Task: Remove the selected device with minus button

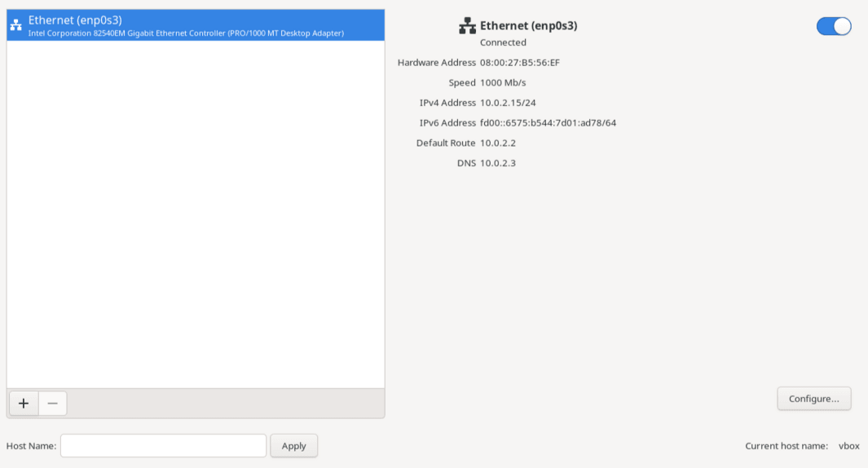Action: click(53, 404)
